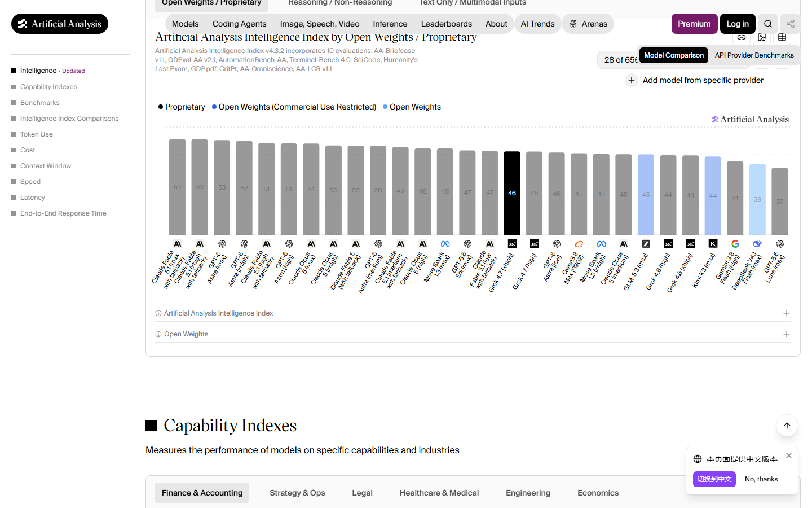
Task: Select the Finance & Accounting tab
Action: pyautogui.click(x=202, y=493)
